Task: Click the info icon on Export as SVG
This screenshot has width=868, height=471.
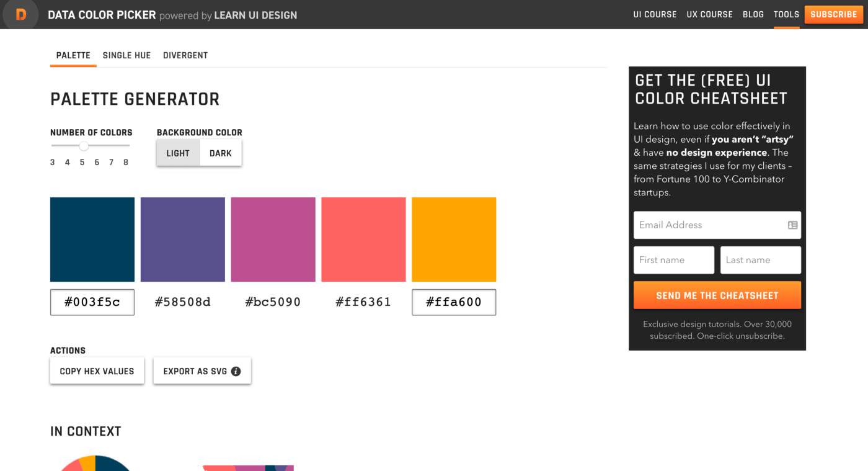Action: coord(236,371)
